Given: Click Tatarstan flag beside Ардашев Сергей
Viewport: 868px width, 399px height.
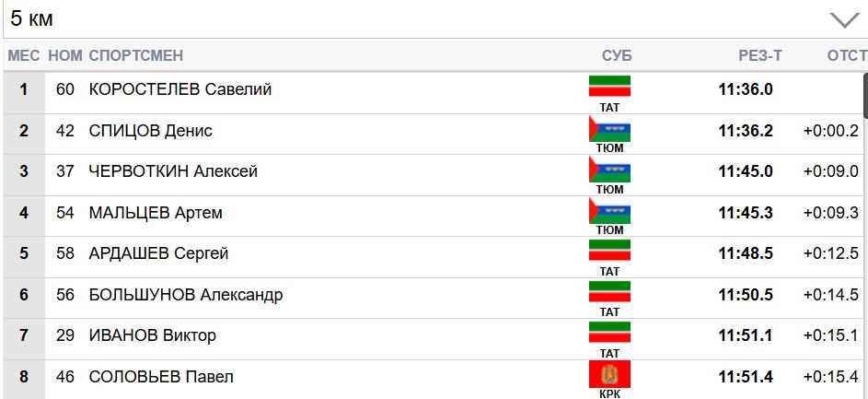Looking at the screenshot, I should (609, 252).
